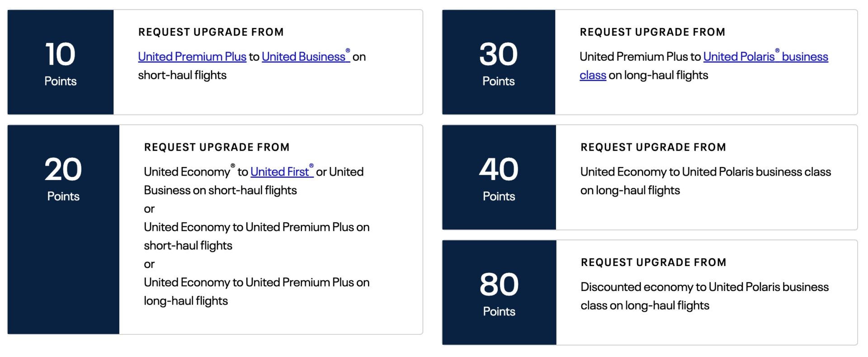The image size is (868, 357).
Task: Open the United First link
Action: click(281, 172)
